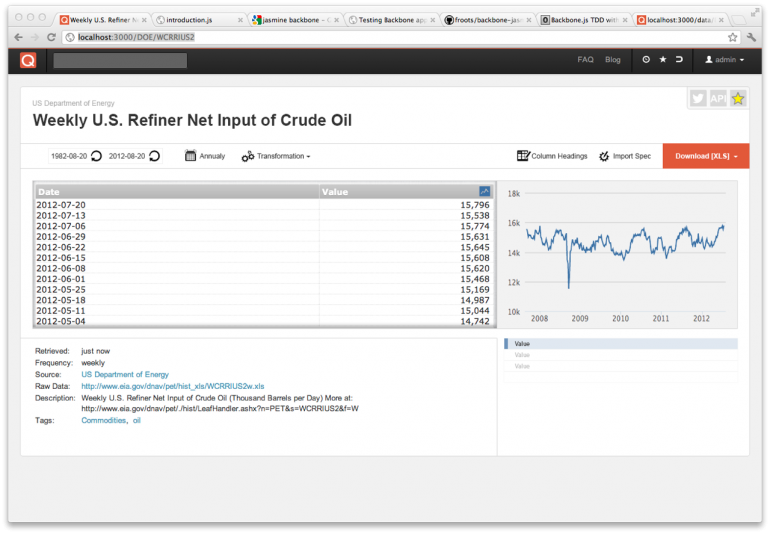Click the Quandl logo icon

[28, 60]
